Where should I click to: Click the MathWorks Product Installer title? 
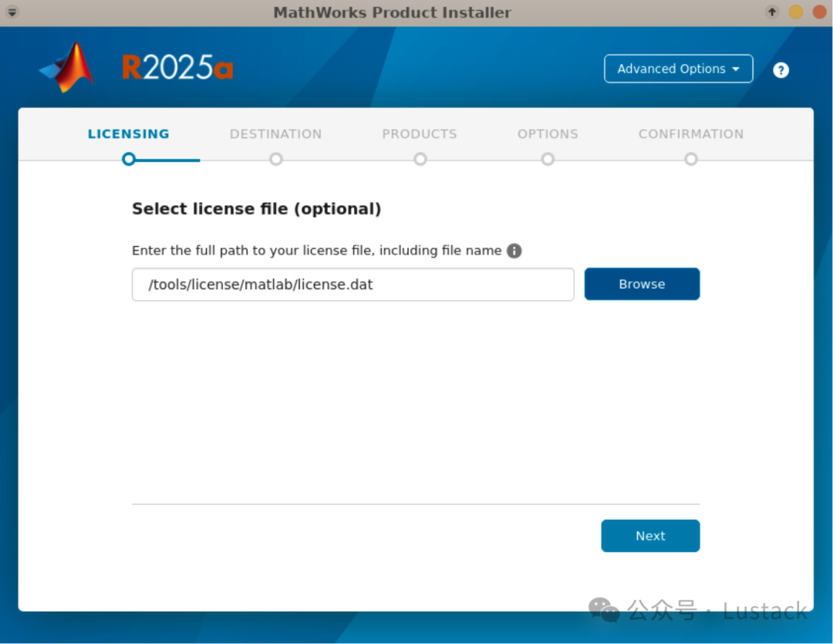392,12
